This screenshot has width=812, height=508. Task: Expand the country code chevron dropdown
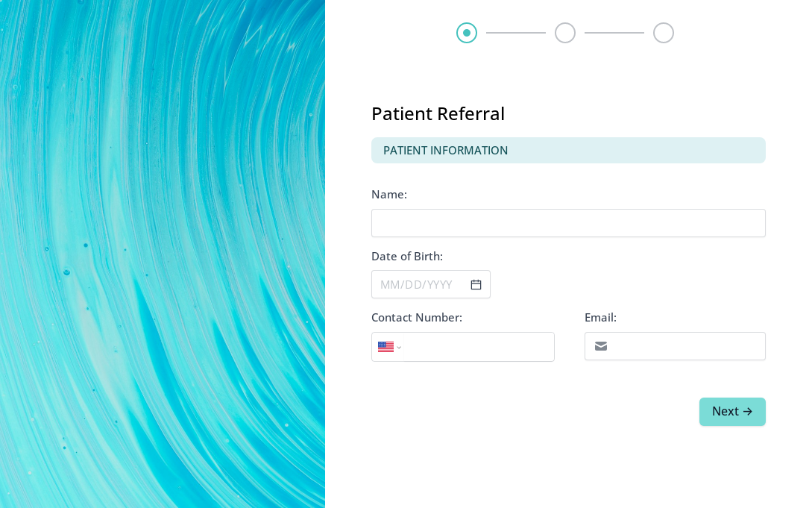point(399,348)
